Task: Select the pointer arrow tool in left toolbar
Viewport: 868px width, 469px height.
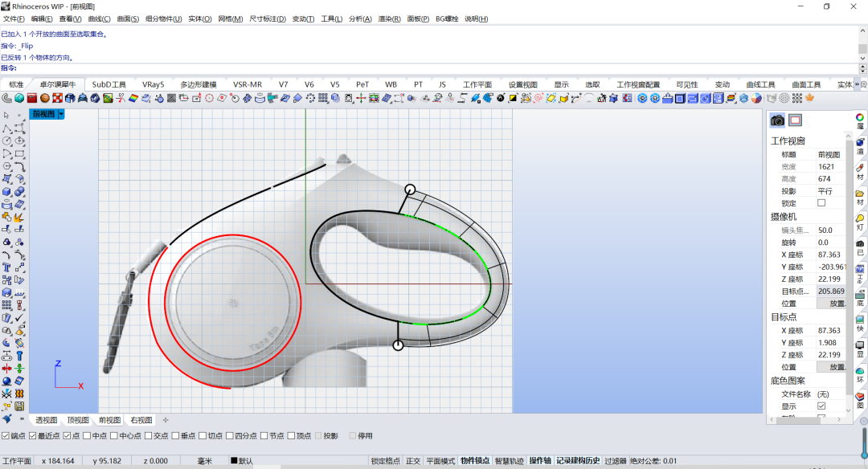Action: (x=6, y=116)
